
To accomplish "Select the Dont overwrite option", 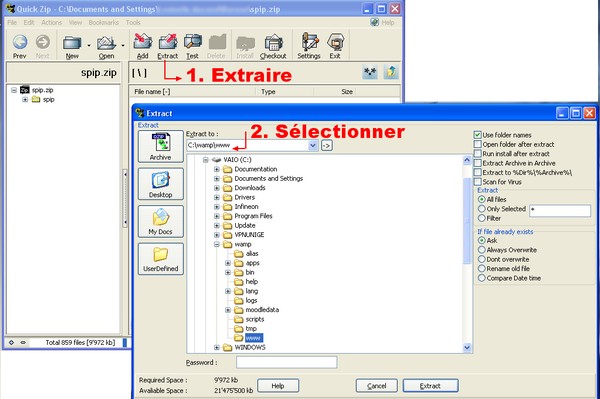I will click(482, 259).
